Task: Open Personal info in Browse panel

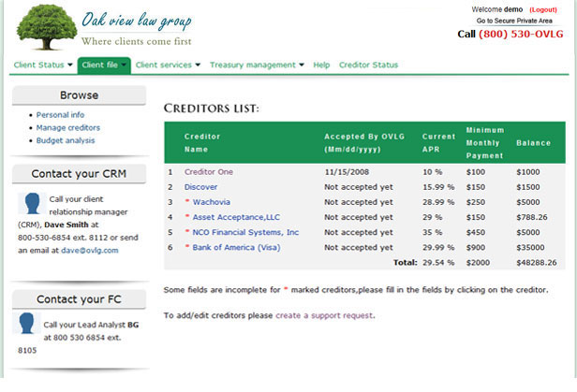Action: (x=60, y=115)
